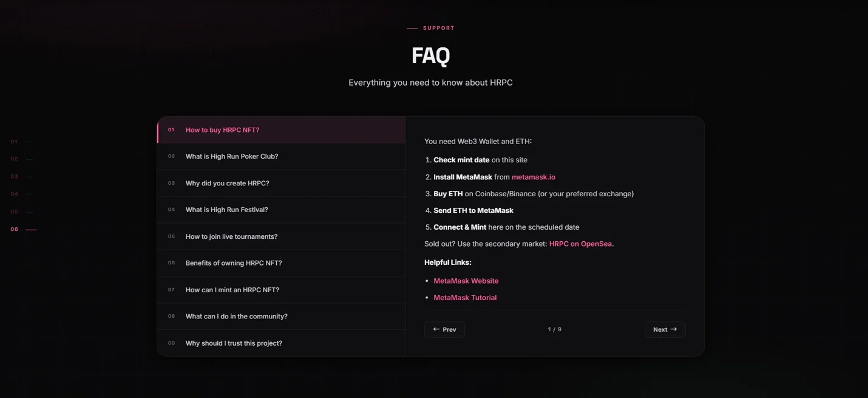Screen dimensions: 868x398
Task: Jump to section 03 in side navigation
Action: pos(22,176)
